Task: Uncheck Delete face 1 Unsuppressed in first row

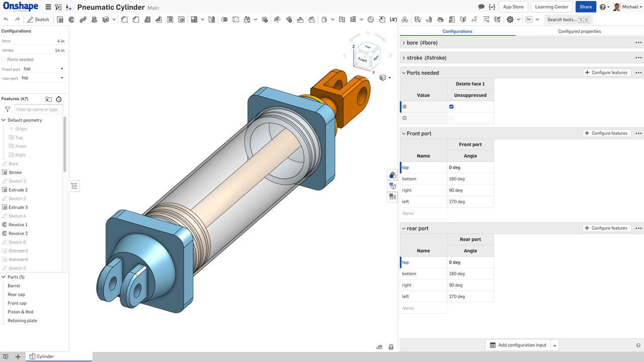Action: (451, 107)
